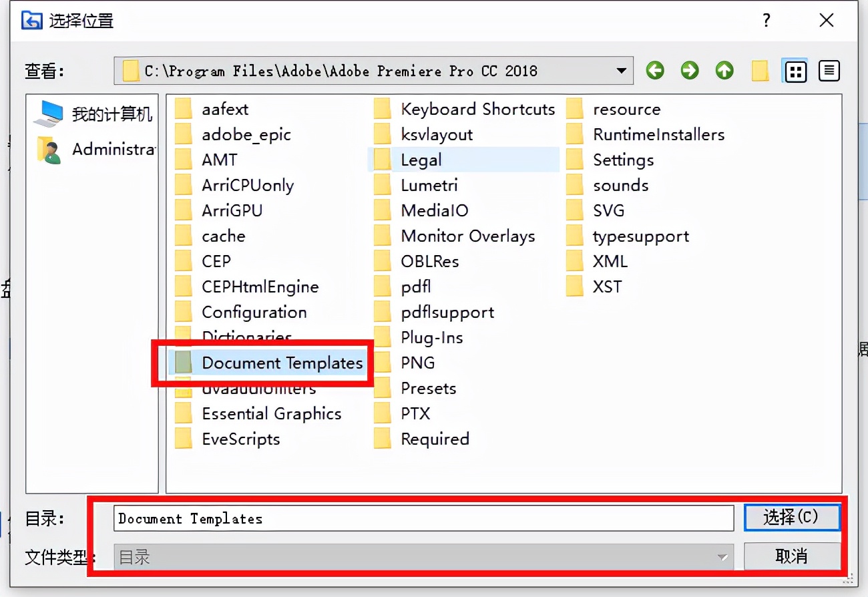Click the PNG folder name
The image size is (868, 597).
[418, 363]
